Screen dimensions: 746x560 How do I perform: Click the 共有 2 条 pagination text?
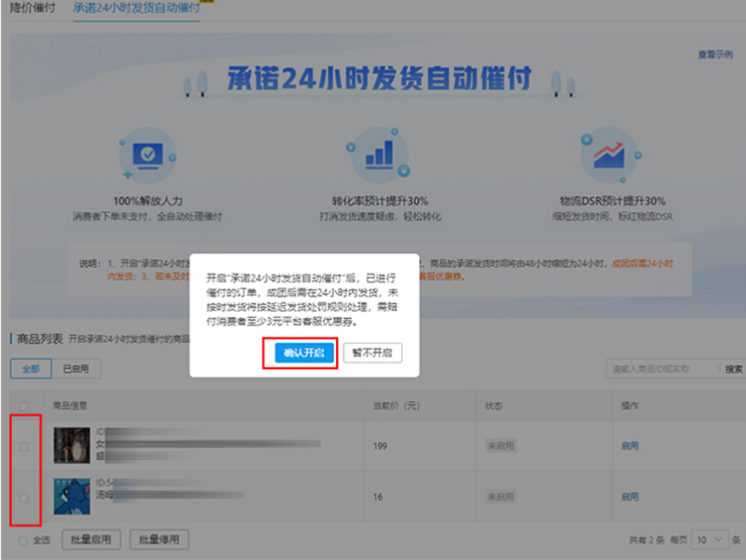(646, 540)
